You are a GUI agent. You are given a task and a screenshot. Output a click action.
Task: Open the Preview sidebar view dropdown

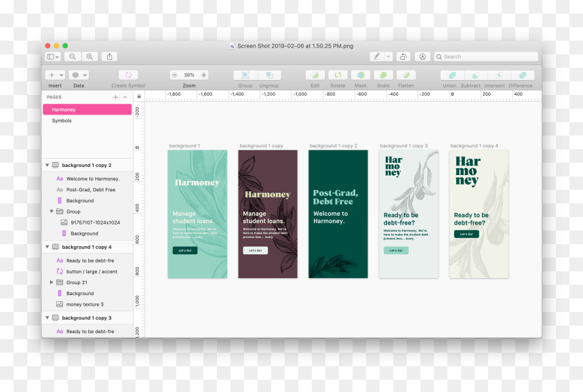coord(52,56)
